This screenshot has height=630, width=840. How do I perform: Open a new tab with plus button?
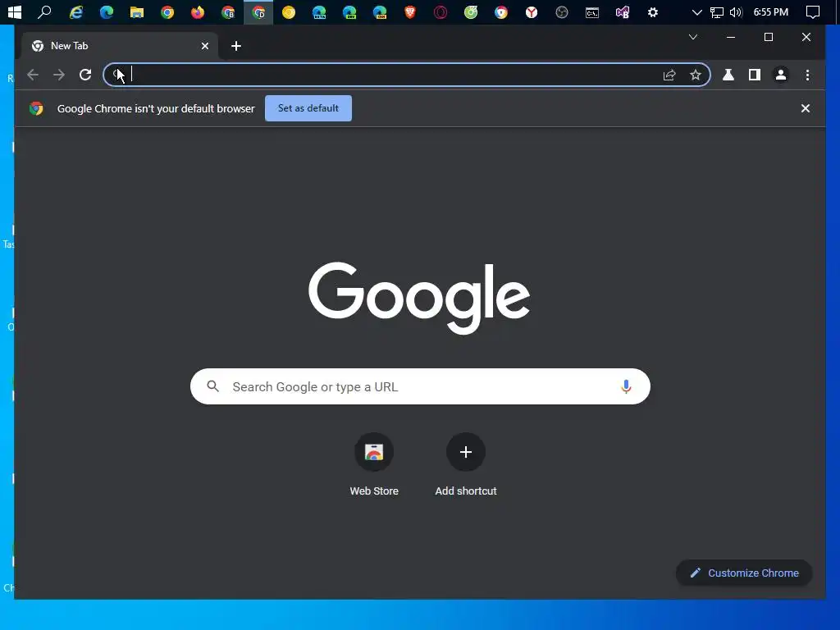pyautogui.click(x=236, y=46)
